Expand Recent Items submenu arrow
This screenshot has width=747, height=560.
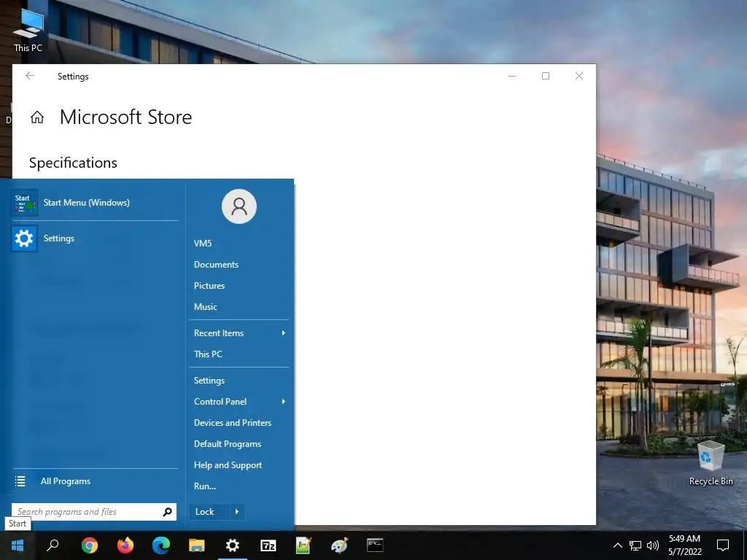[x=284, y=332]
